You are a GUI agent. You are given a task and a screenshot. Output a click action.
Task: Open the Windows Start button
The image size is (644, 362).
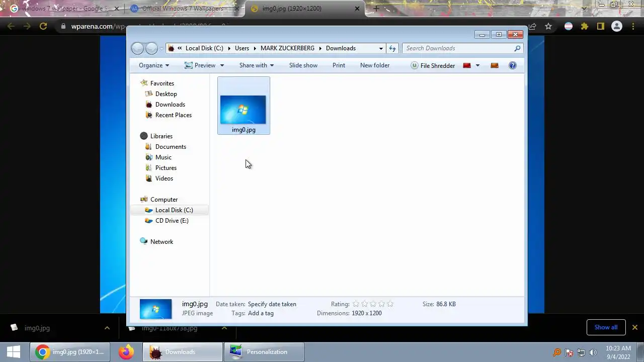pyautogui.click(x=14, y=352)
